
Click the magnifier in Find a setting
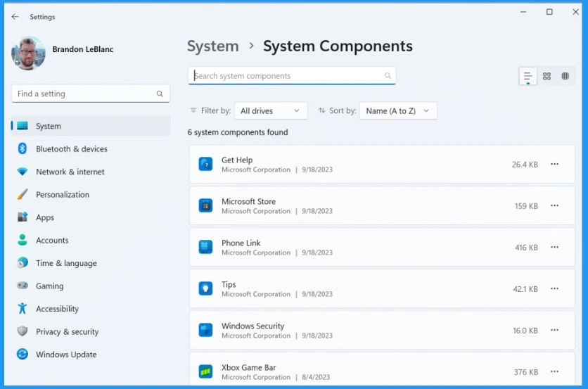click(160, 94)
